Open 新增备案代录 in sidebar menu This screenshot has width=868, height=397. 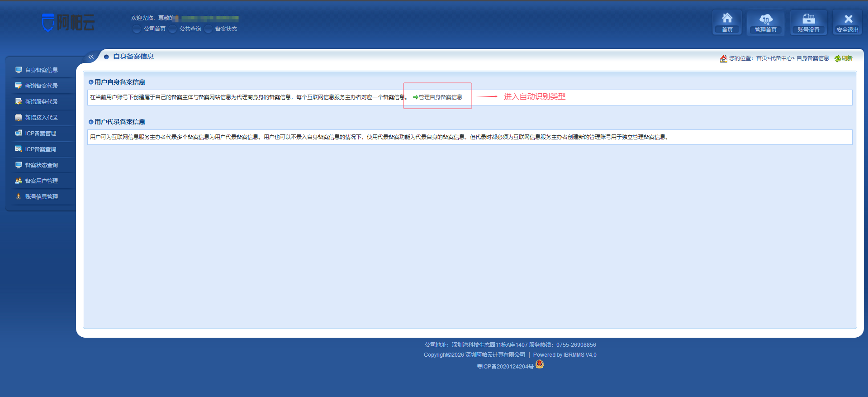(x=41, y=86)
